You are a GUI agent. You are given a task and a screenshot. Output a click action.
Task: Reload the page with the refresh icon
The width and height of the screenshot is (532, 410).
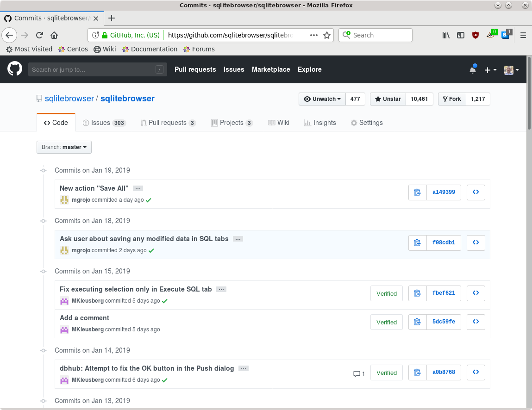click(39, 35)
